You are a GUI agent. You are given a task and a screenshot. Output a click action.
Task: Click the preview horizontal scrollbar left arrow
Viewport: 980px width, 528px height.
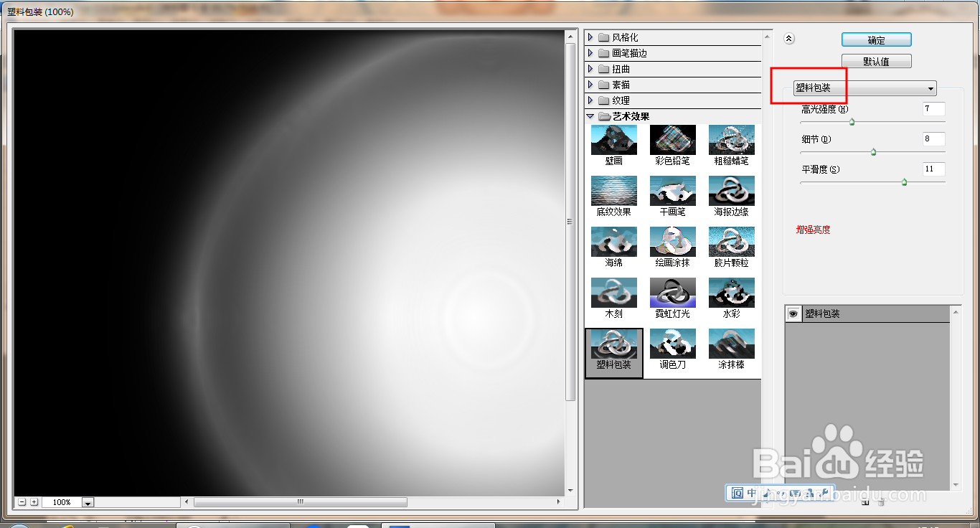(188, 502)
